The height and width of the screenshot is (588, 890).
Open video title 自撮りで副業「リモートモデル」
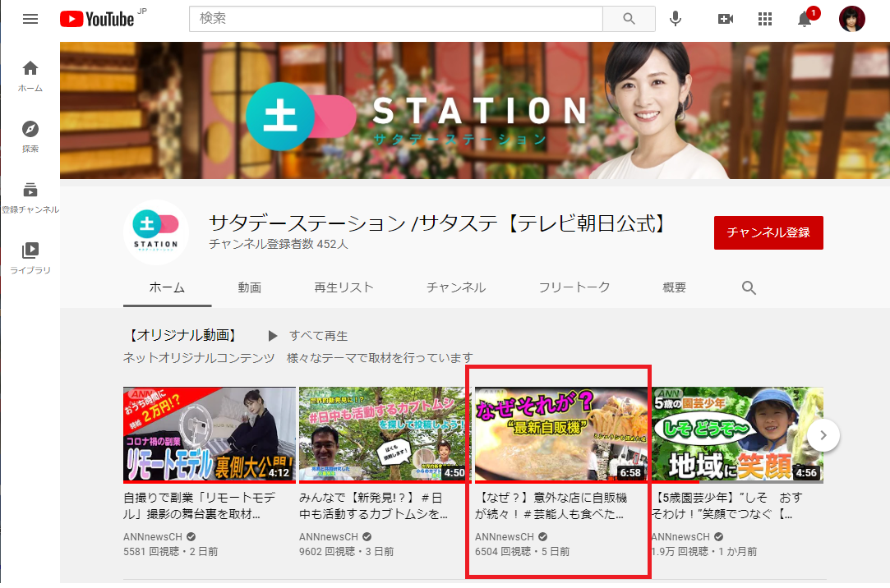(199, 506)
